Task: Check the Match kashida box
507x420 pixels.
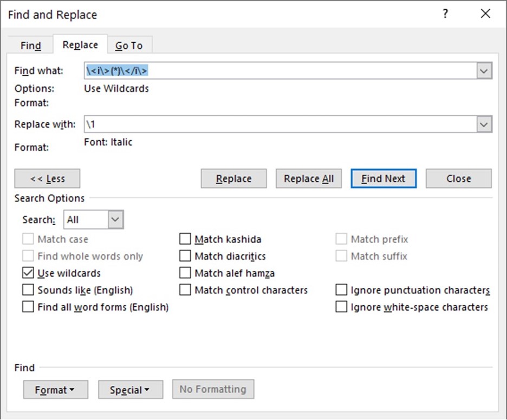Action: (x=185, y=239)
